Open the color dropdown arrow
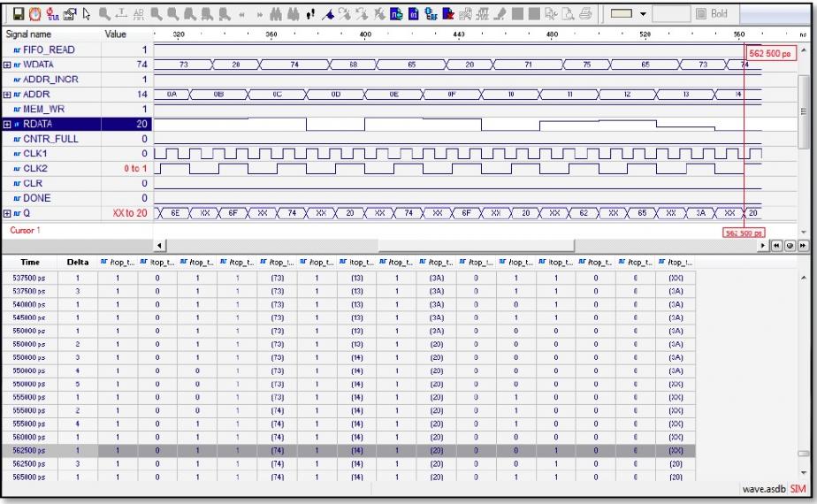The image size is (817, 504). (x=643, y=14)
